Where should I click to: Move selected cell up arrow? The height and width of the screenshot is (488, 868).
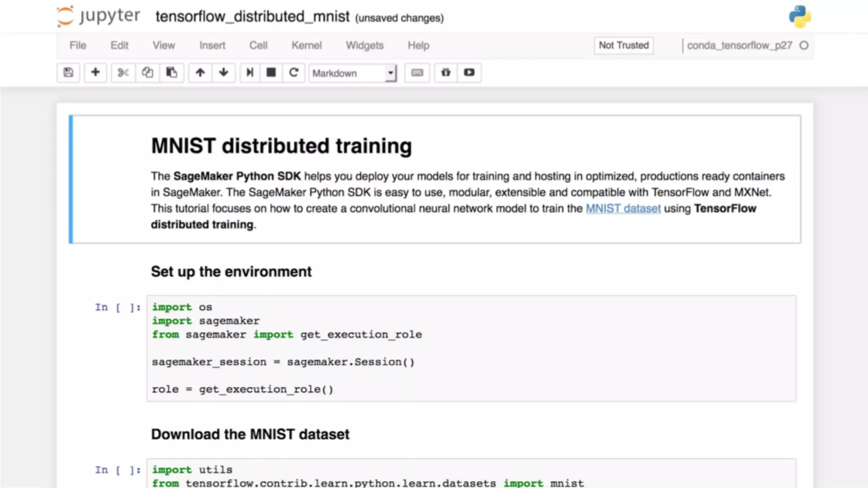tap(200, 73)
